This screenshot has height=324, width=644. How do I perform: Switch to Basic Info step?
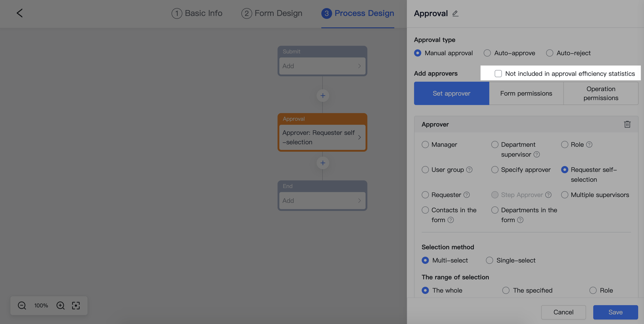click(x=197, y=13)
